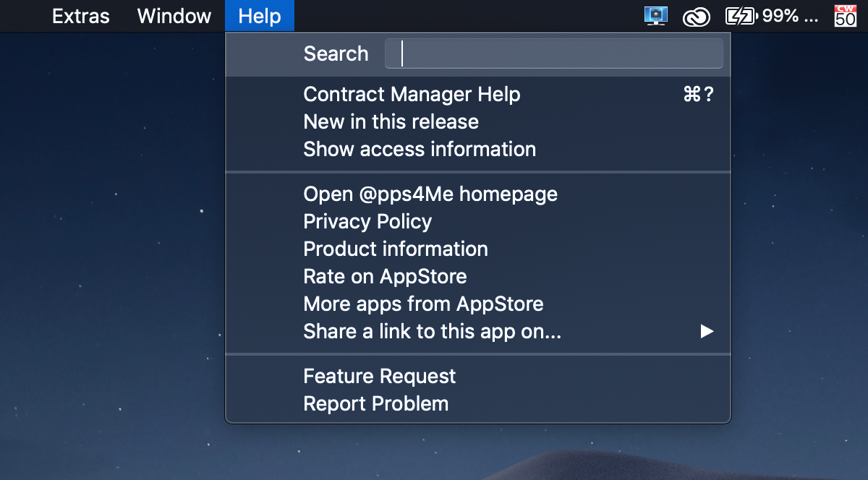
Task: Select Report Problem
Action: [x=478, y=404]
